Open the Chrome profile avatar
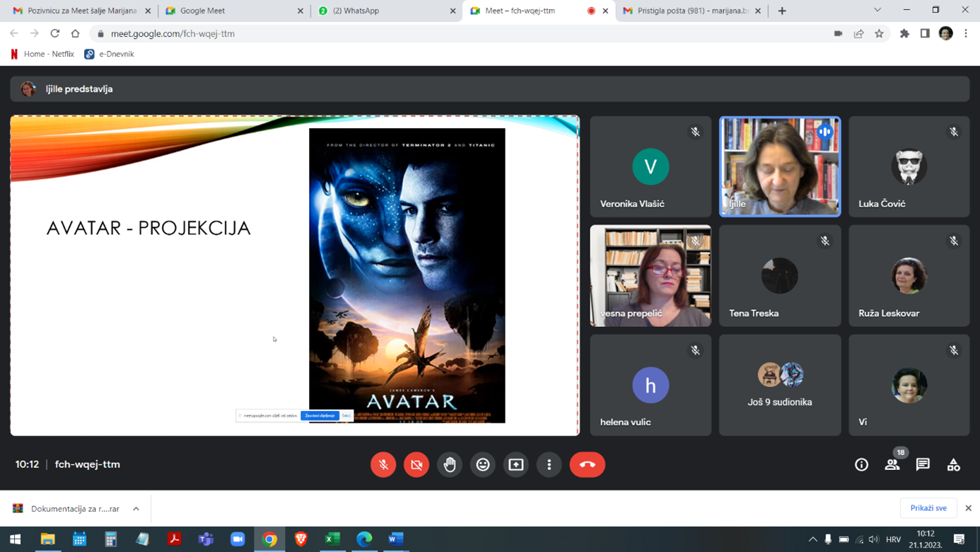980x552 pixels. pyautogui.click(x=945, y=33)
